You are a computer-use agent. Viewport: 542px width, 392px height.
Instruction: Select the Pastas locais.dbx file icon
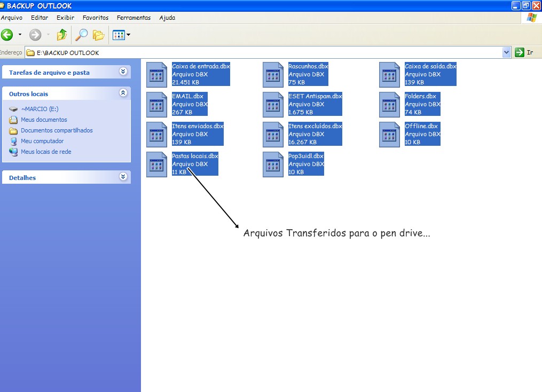(x=156, y=164)
